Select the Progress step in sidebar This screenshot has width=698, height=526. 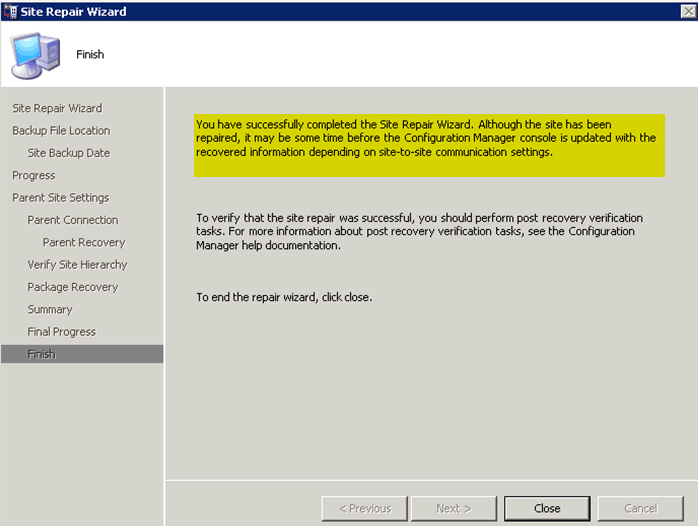point(33,176)
